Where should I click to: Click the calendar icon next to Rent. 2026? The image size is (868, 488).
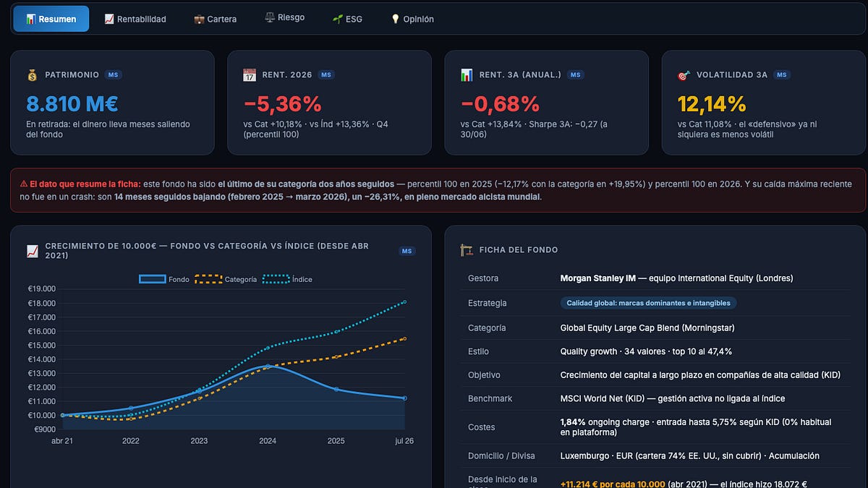click(x=250, y=75)
